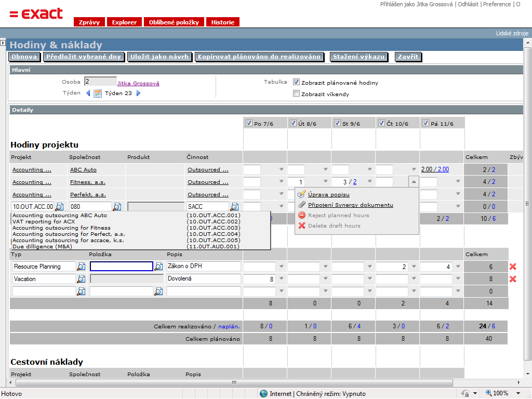Focus the Osoba number input field
Image resolution: width=532 pixels, height=399 pixels.
pyautogui.click(x=100, y=82)
